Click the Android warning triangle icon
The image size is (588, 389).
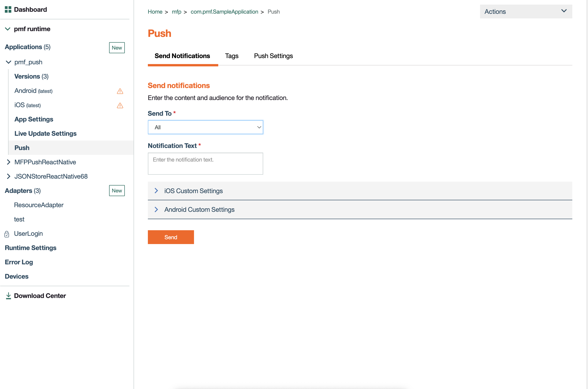click(120, 91)
